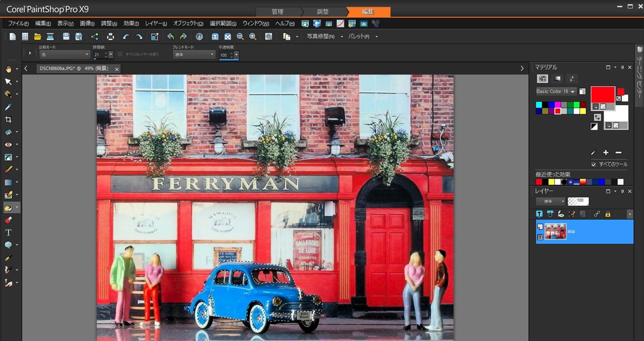Toggle the lock transparency padlock icon
The width and height of the screenshot is (644, 341).
608,214
